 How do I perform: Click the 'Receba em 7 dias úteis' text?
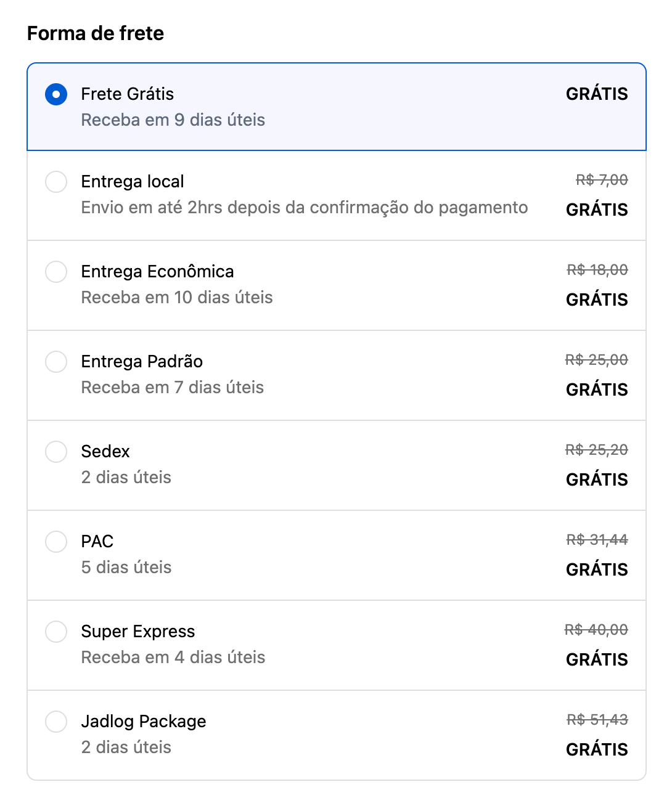click(173, 388)
